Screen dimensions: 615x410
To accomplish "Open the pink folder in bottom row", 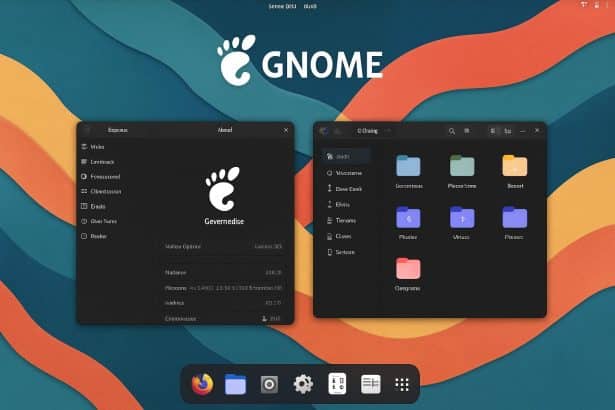I will pos(408,268).
